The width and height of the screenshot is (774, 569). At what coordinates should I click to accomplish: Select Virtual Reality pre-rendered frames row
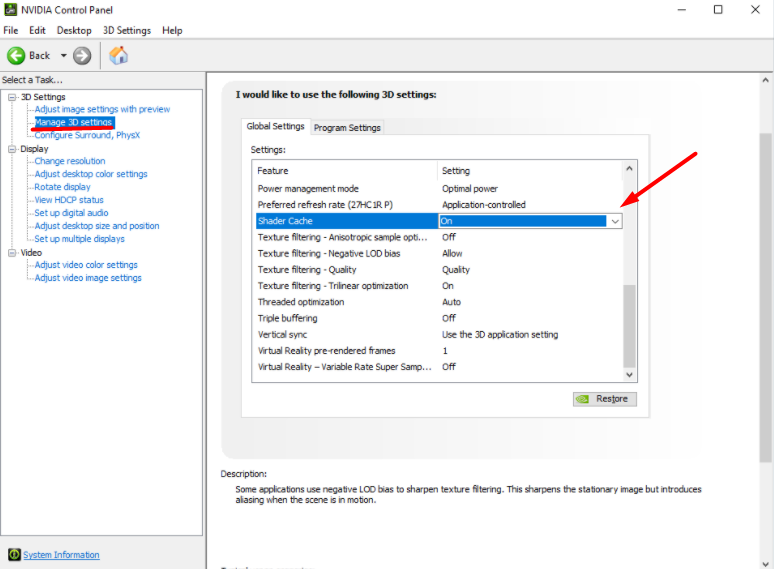point(439,351)
